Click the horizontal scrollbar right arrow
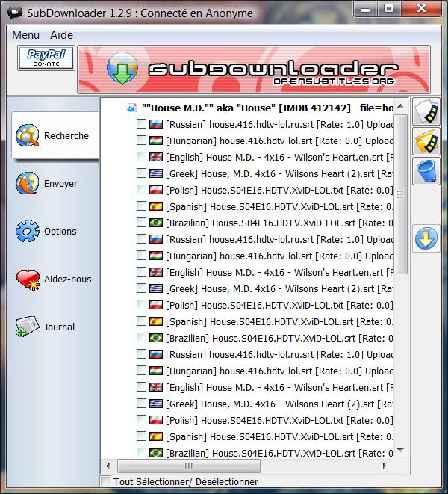Screen dimensions: 448x494 pos(385,466)
